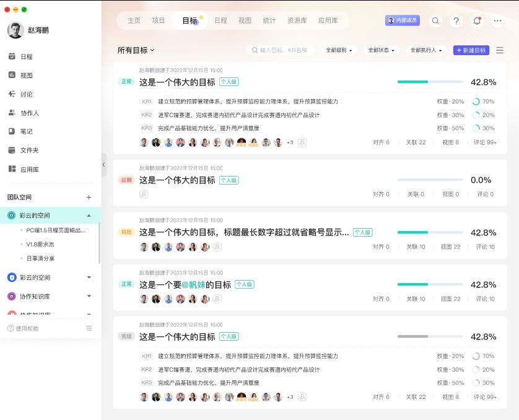Click the help question mark icon

tap(456, 20)
